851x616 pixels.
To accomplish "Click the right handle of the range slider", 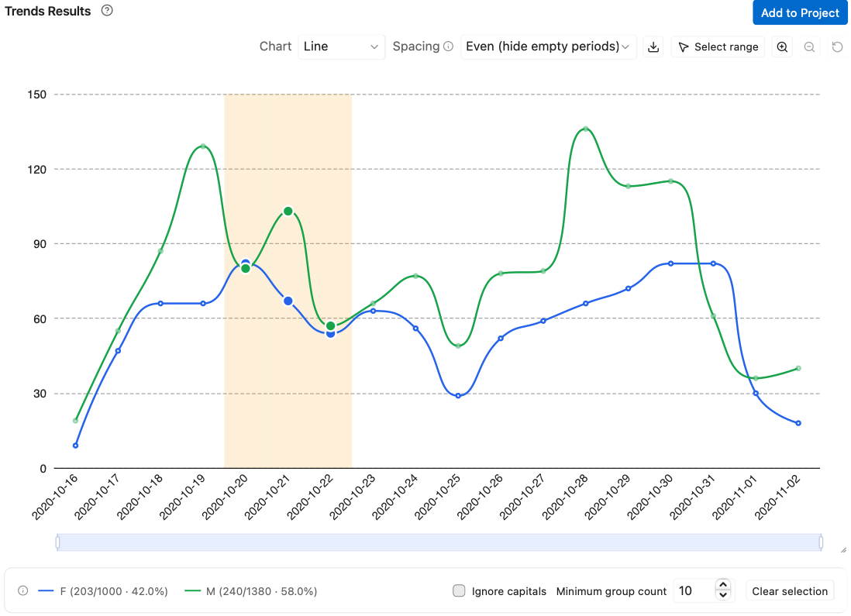I will [x=821, y=542].
